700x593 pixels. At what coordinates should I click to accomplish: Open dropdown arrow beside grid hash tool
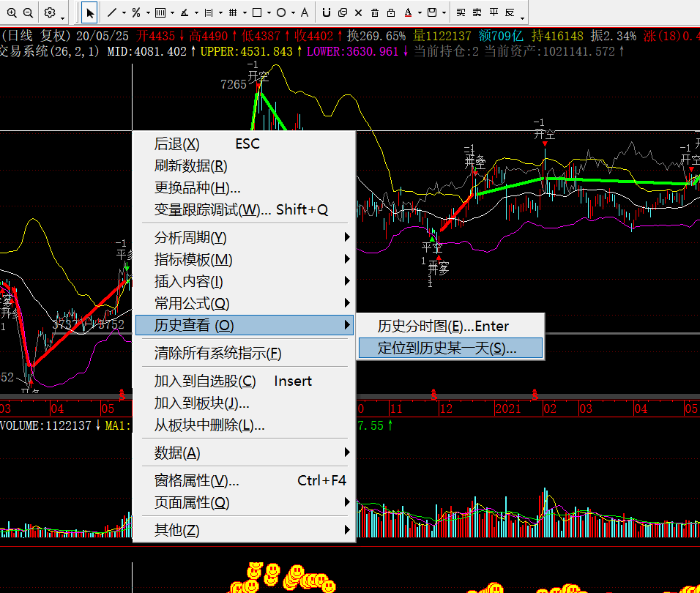(x=245, y=13)
